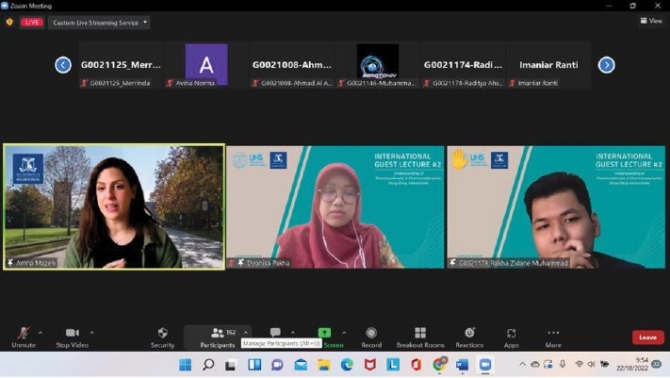This screenshot has width=670, height=378.
Task: Select G0021125_Merrinda participant tile
Action: click(120, 65)
